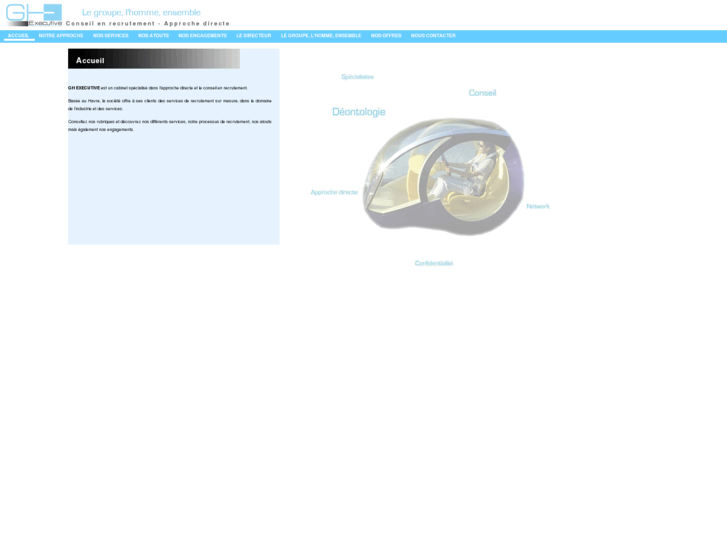View Nos Offres page
The width and height of the screenshot is (727, 545).
tap(386, 36)
